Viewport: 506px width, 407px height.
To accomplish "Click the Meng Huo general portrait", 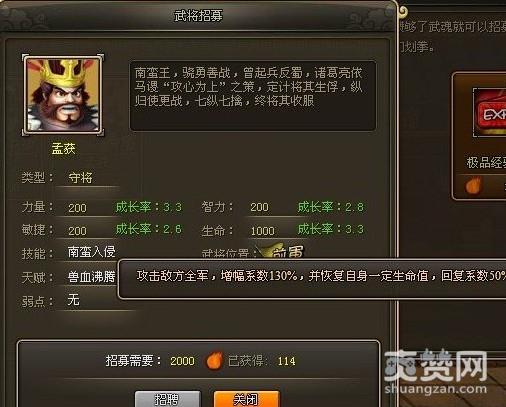I will coord(63,95).
